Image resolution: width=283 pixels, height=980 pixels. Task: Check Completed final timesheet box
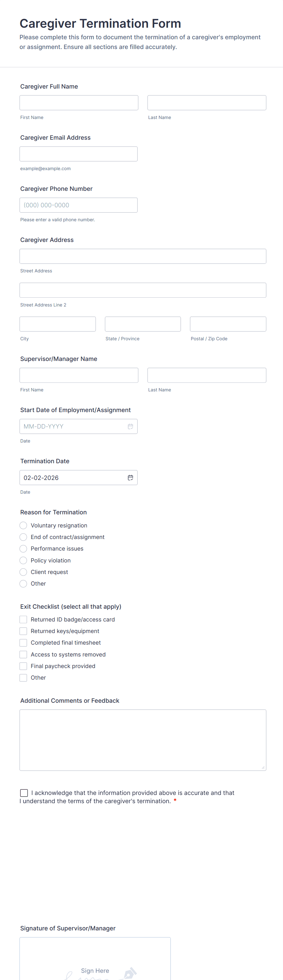pyautogui.click(x=23, y=642)
